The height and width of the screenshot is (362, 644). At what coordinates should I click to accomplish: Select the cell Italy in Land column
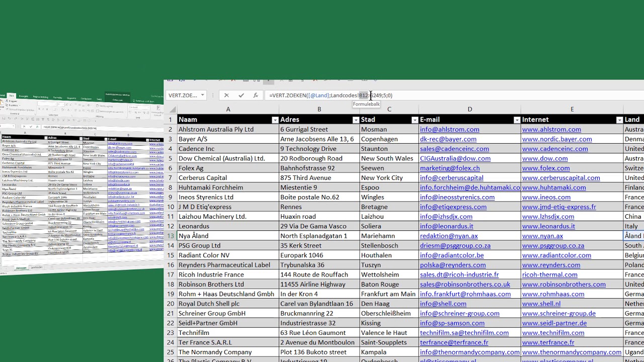633,226
